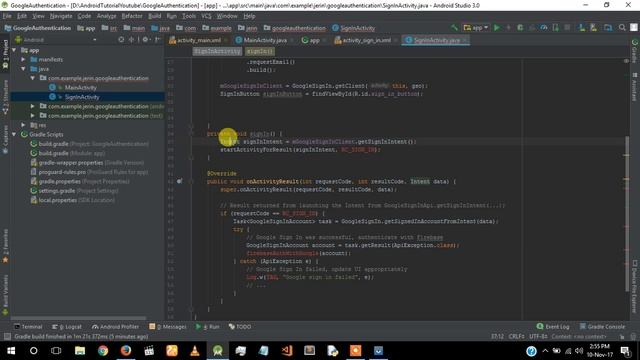This screenshot has height=360, width=640.
Task: Open the app run configuration dropdown
Action: click(x=476, y=28)
